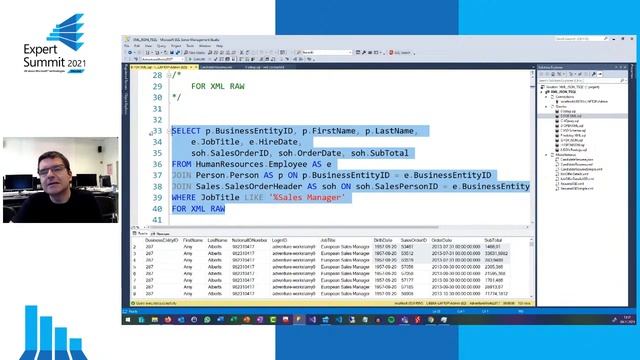The height and width of the screenshot is (360, 640).
Task: Select the ResumeXSD.xml file
Action: click(571, 183)
